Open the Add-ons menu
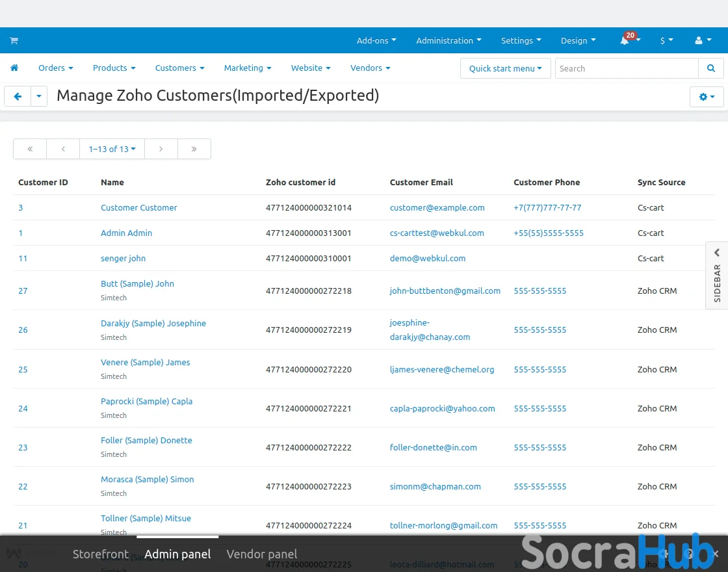The height and width of the screenshot is (572, 728). (376, 40)
